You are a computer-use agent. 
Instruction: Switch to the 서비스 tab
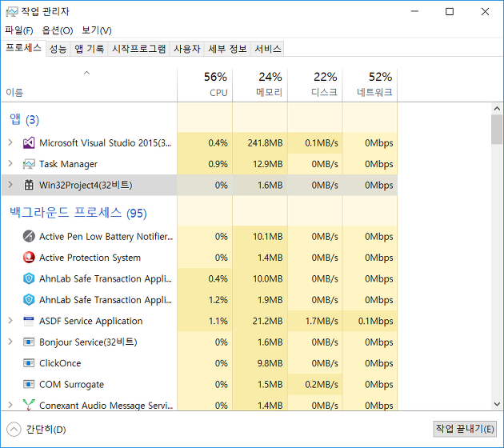click(268, 49)
